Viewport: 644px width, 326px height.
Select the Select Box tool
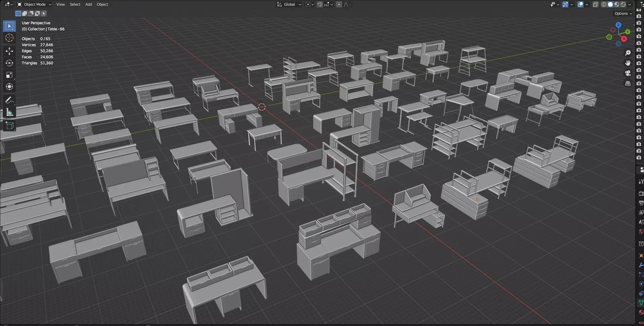pyautogui.click(x=9, y=26)
